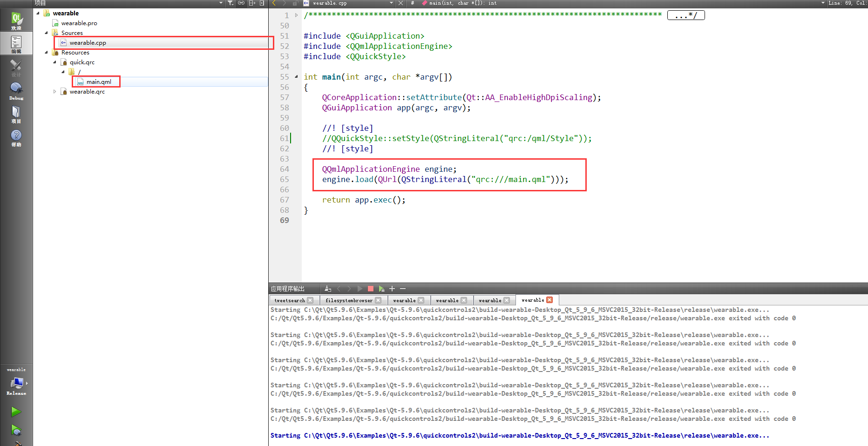
Task: Click line number 64 in the editor gutter
Action: (285, 169)
